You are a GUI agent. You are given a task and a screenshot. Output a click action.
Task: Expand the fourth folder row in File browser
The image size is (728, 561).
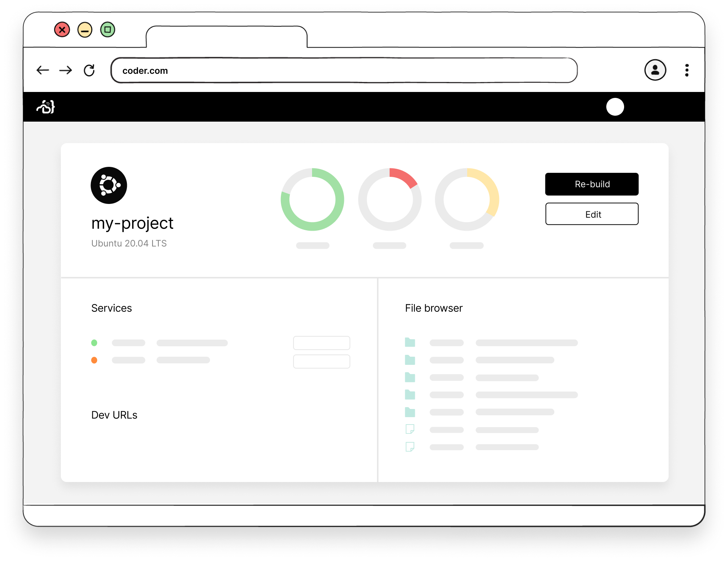pyautogui.click(x=410, y=395)
